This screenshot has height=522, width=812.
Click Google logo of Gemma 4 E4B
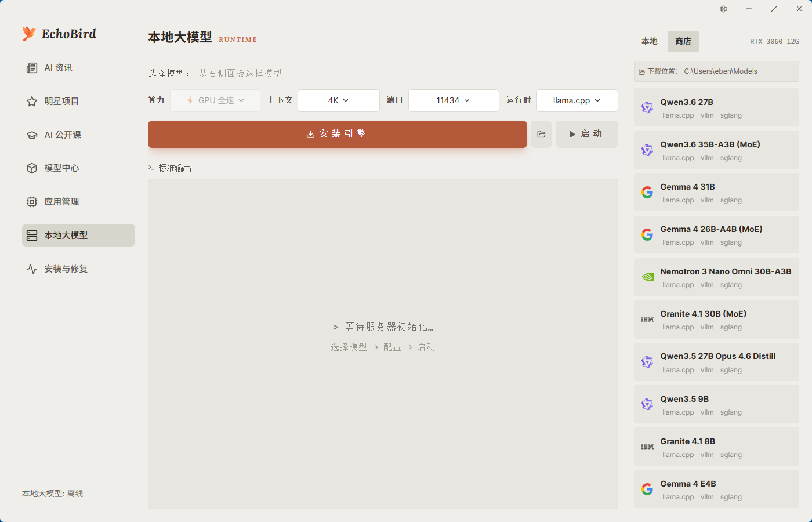point(647,489)
